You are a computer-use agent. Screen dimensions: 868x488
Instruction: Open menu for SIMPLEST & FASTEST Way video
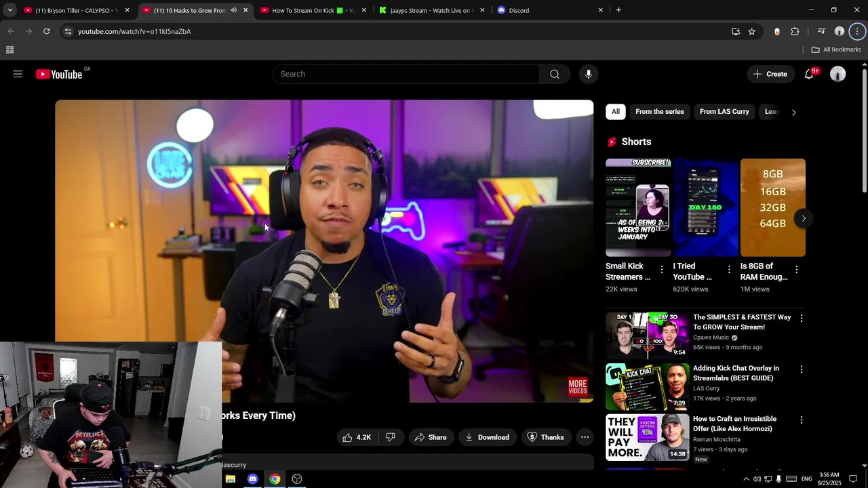coord(802,318)
